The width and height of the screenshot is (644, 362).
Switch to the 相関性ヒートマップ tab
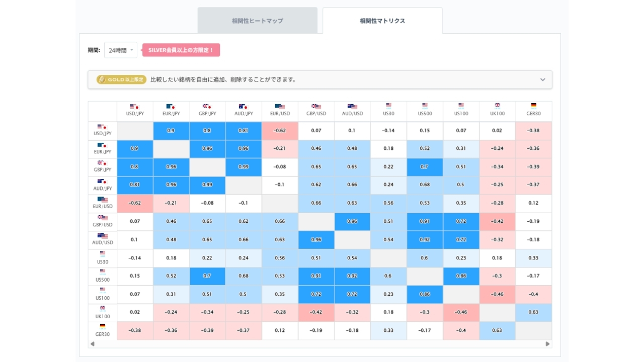(x=257, y=21)
